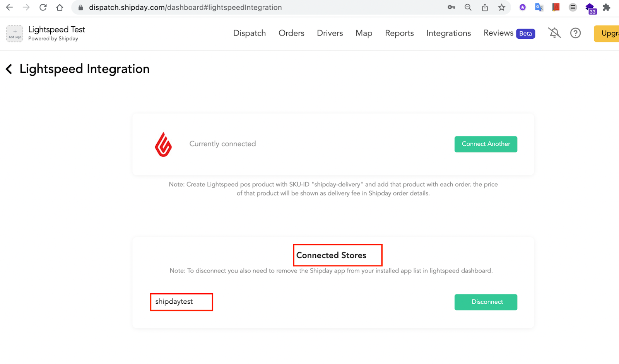Open the dictionary extension icon in the toolbar
Viewport: 619px width, 364px height.
[x=556, y=7]
